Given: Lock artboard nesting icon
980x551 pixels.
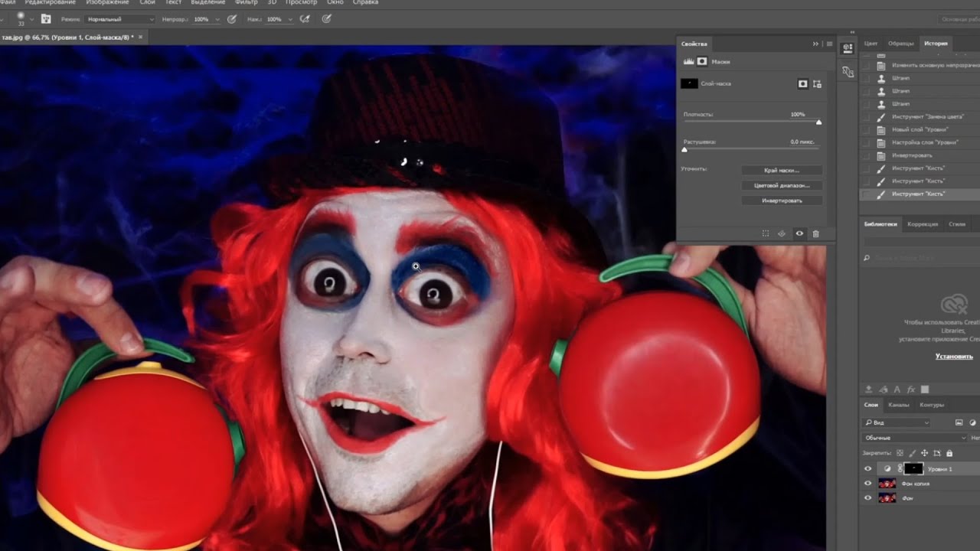Looking at the screenshot, I should click(936, 453).
